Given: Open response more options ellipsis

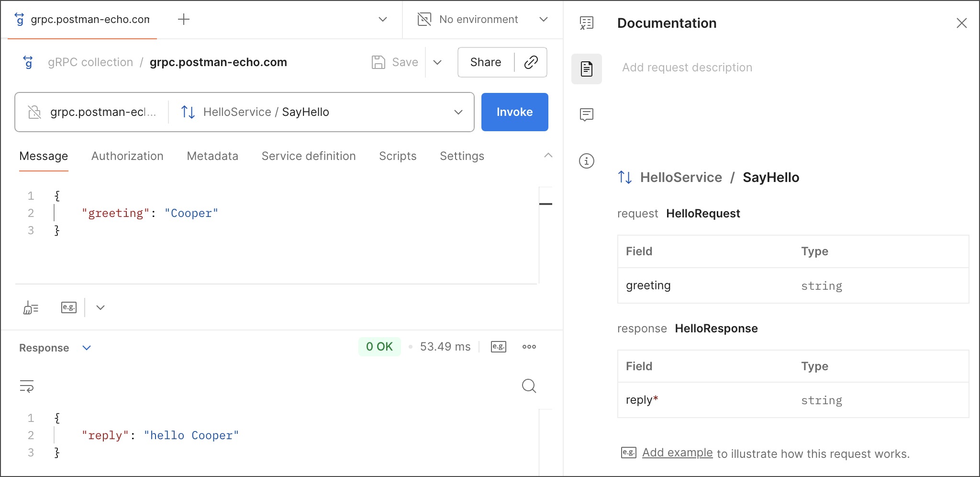Looking at the screenshot, I should click(x=529, y=347).
